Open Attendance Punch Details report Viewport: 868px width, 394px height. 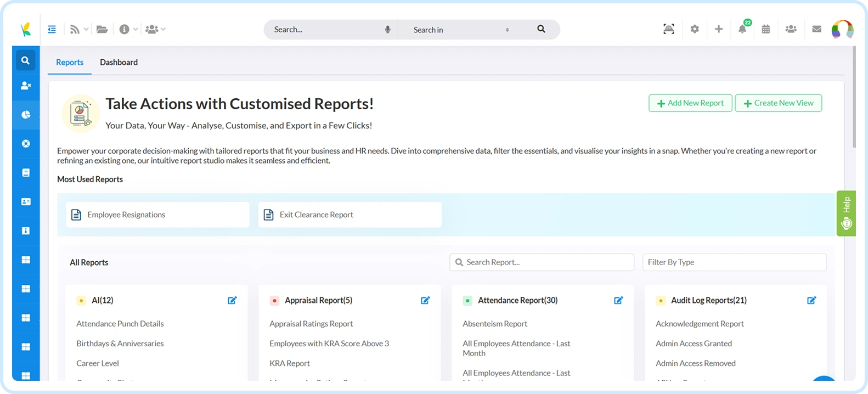tap(120, 324)
